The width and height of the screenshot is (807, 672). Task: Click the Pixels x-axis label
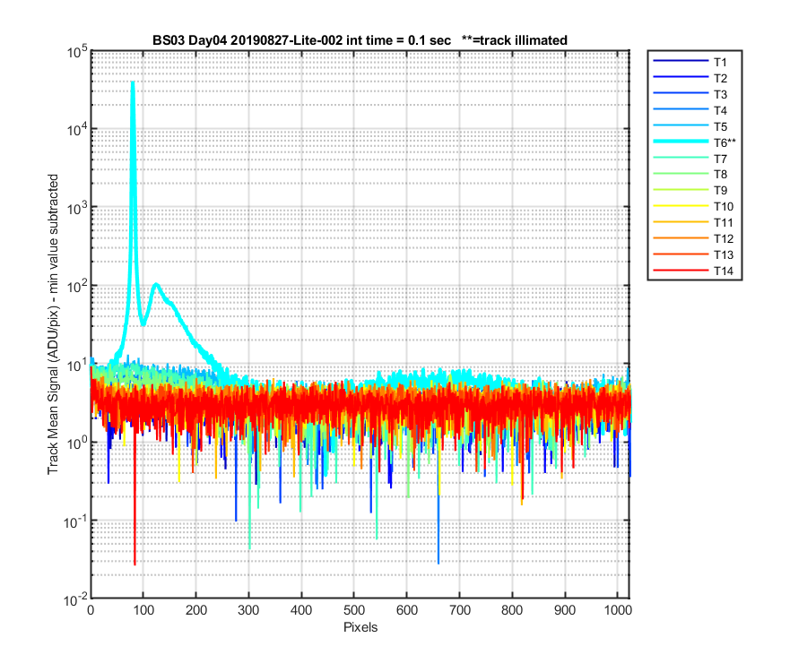[360, 627]
